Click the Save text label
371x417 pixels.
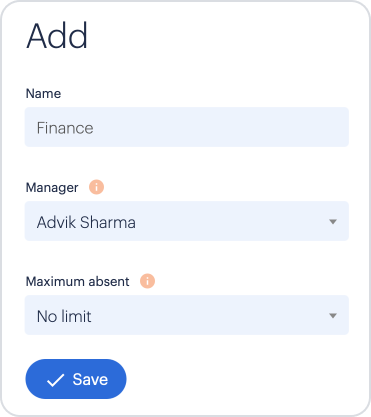click(90, 379)
